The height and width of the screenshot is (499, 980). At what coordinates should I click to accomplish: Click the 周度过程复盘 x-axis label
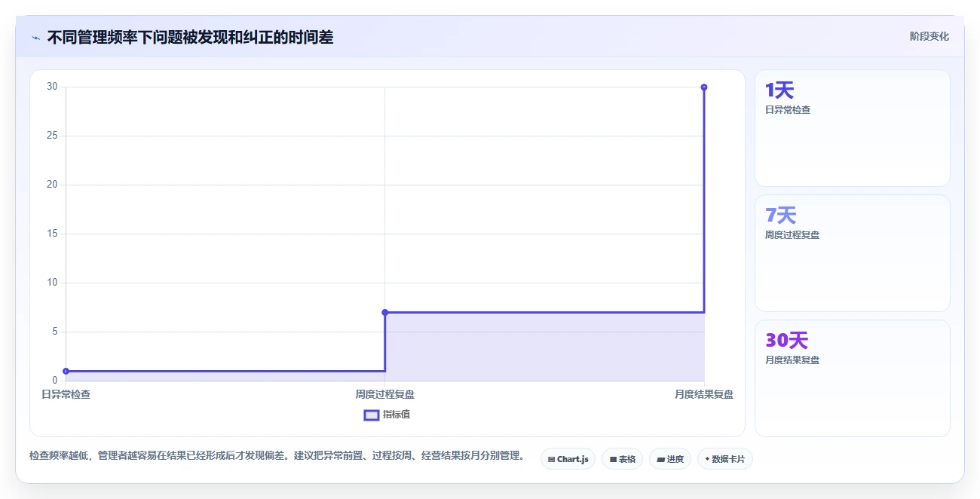pos(385,394)
